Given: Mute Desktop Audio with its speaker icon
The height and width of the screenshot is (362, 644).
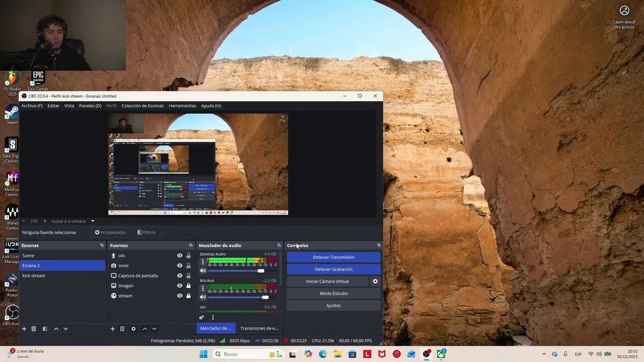Looking at the screenshot, I should pos(203,270).
